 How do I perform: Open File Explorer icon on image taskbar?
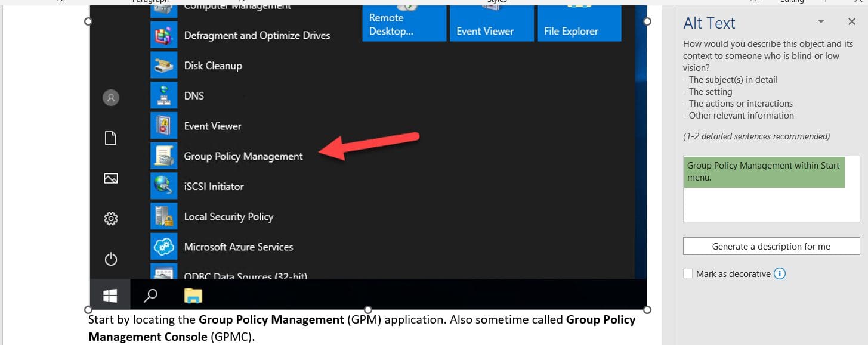tap(193, 295)
